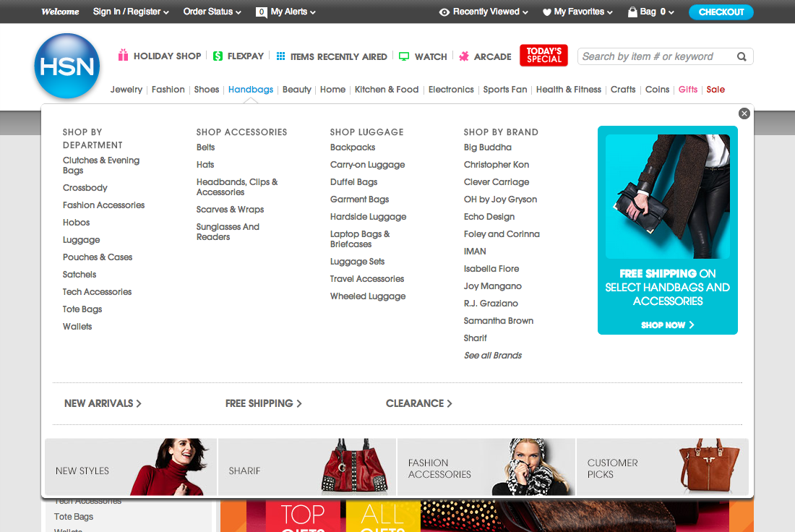
Task: Open Holiday Shop via the gift icon
Action: tap(123, 56)
